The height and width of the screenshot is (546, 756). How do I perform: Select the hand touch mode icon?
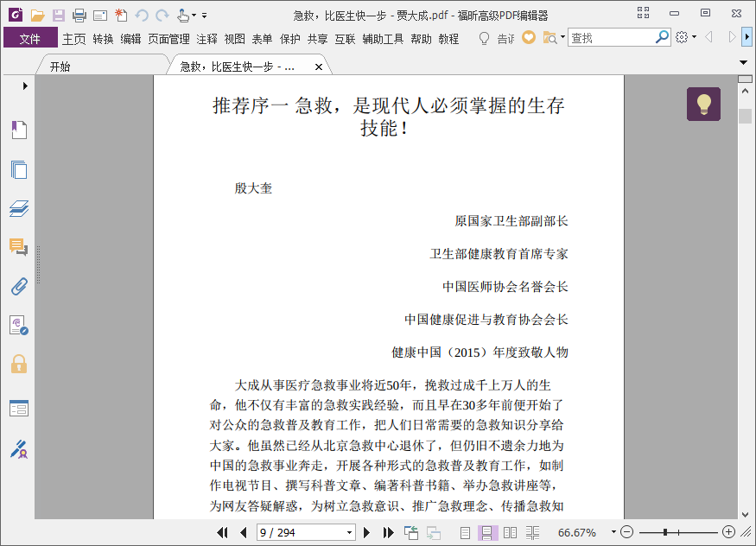[182, 16]
